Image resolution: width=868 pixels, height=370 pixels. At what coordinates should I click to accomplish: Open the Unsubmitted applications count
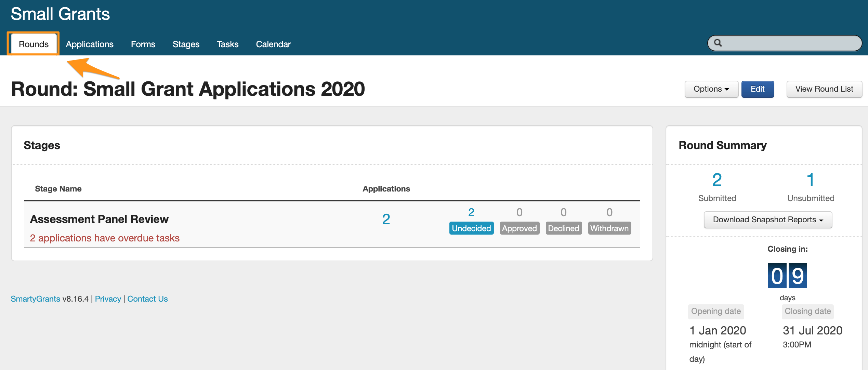[810, 180]
